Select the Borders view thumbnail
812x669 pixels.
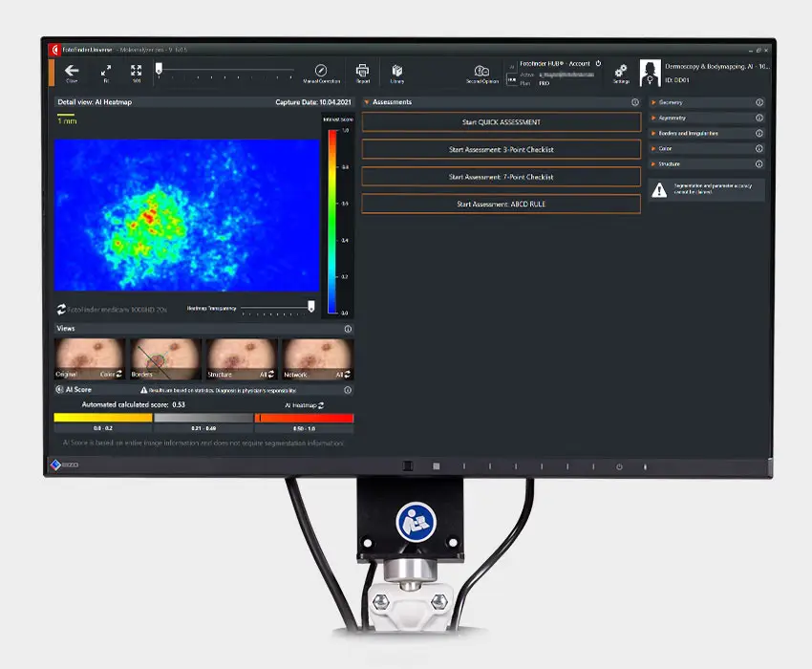tap(165, 357)
